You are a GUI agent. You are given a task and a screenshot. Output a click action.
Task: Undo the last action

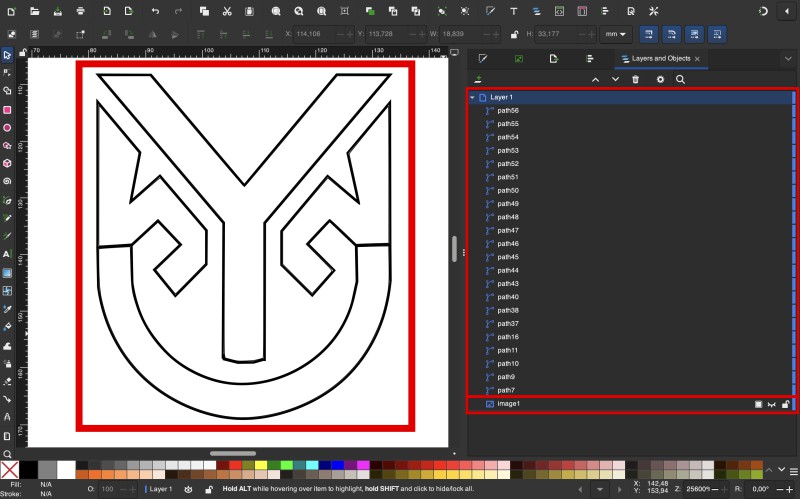155,11
